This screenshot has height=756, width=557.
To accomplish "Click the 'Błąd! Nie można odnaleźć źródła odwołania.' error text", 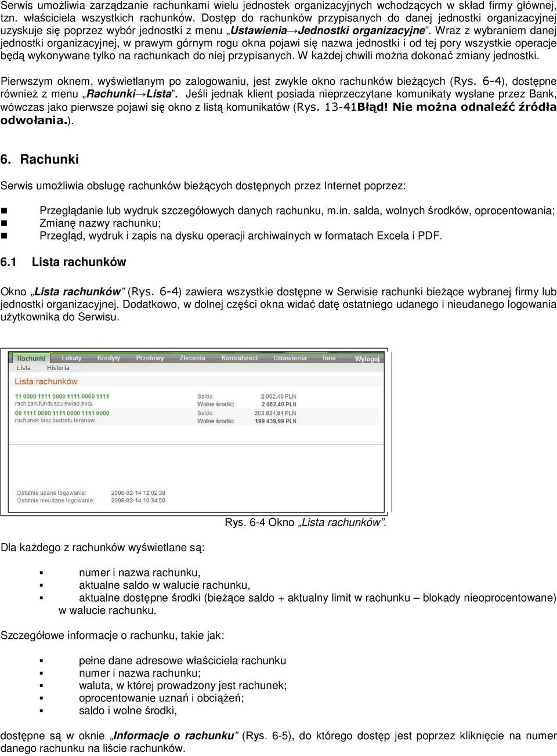I will tap(278, 114).
